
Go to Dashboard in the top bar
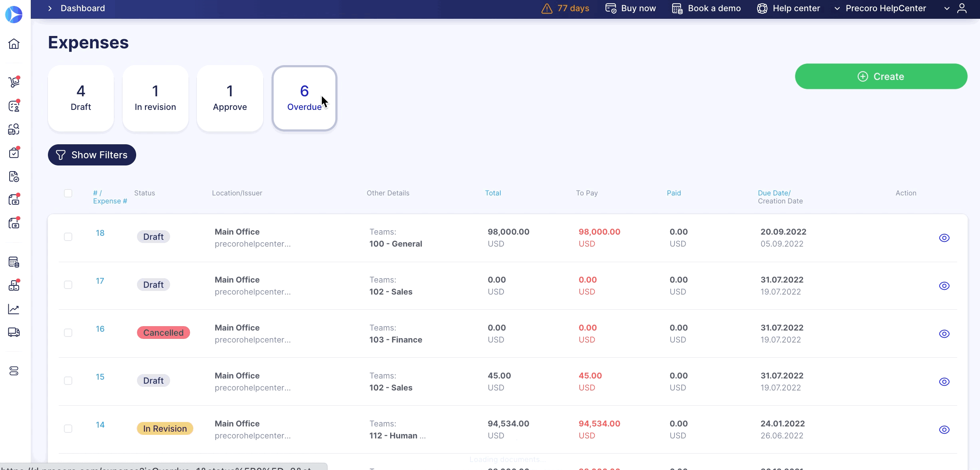[x=83, y=8]
